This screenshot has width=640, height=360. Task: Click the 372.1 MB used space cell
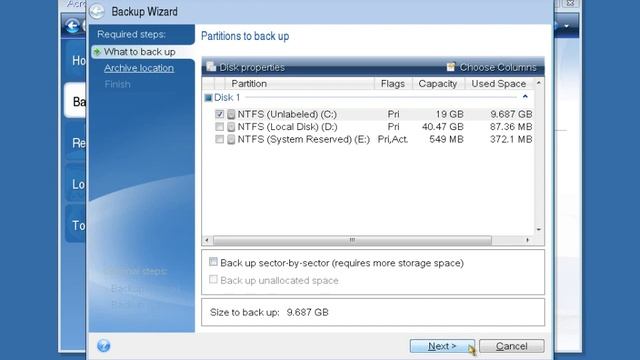pos(511,140)
